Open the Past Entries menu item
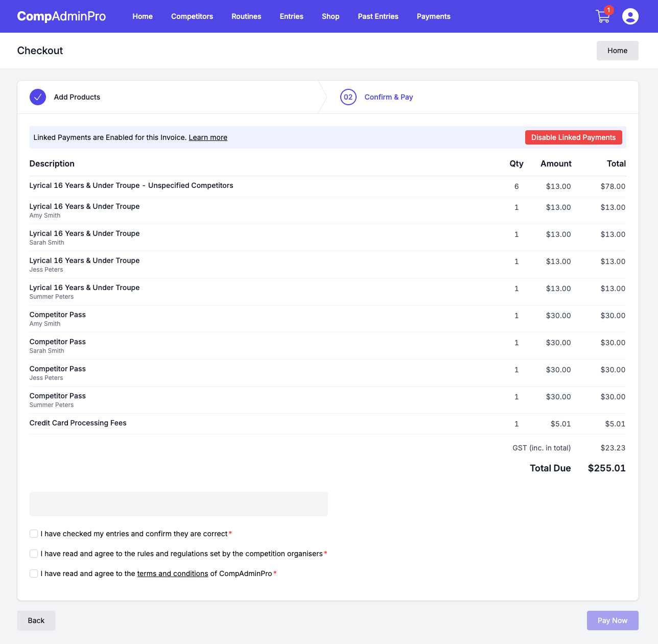The height and width of the screenshot is (644, 658). point(378,16)
